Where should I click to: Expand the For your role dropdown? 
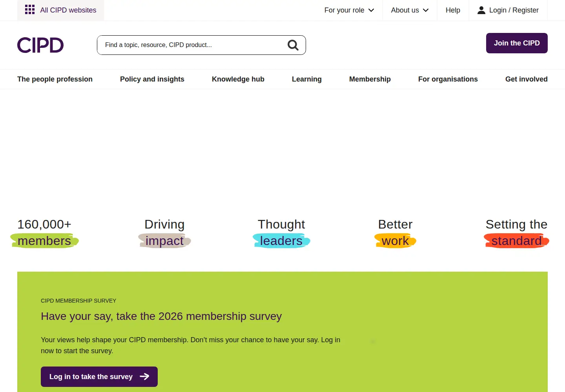(349, 10)
